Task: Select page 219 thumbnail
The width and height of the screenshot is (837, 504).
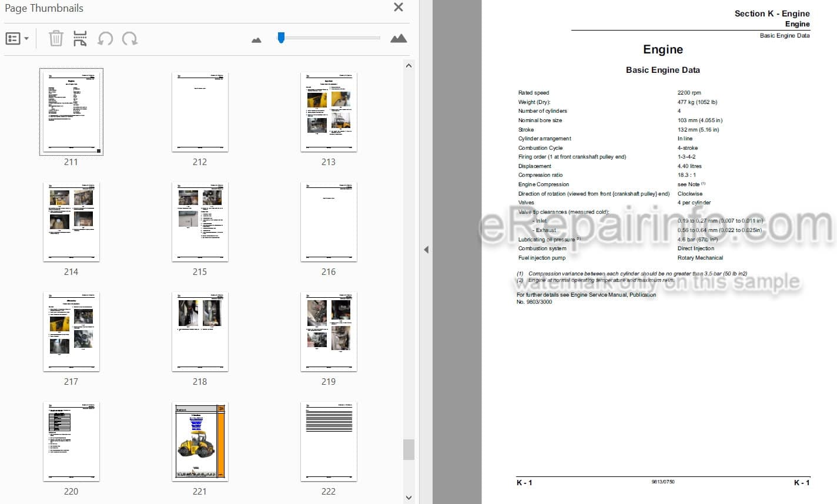Action: tap(329, 331)
